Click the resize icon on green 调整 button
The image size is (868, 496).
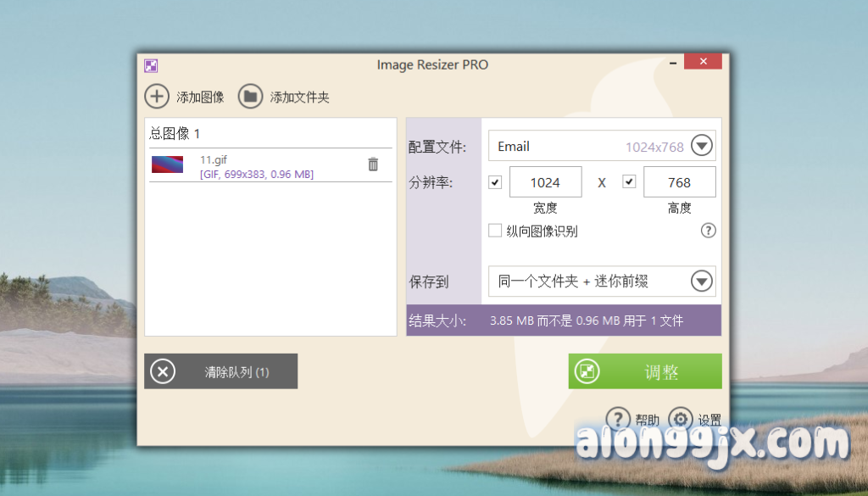click(x=587, y=371)
